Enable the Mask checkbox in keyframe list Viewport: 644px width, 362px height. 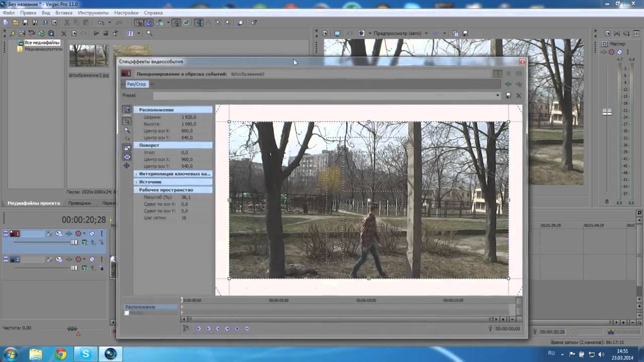pos(127,313)
